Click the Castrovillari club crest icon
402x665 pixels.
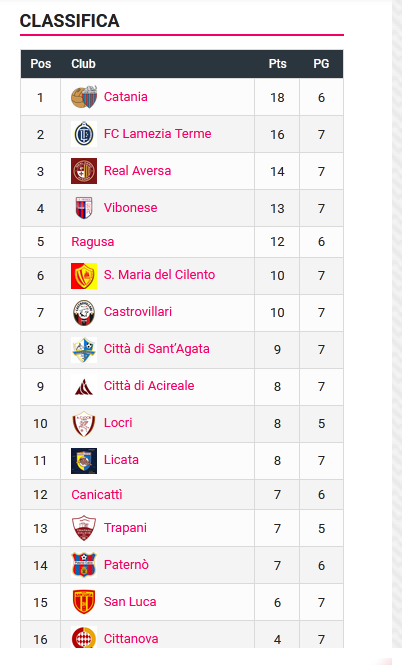point(84,313)
